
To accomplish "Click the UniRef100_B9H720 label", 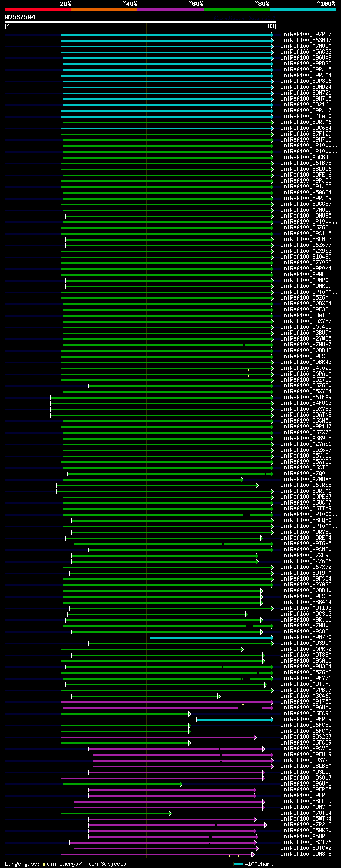I will tap(306, 637).
